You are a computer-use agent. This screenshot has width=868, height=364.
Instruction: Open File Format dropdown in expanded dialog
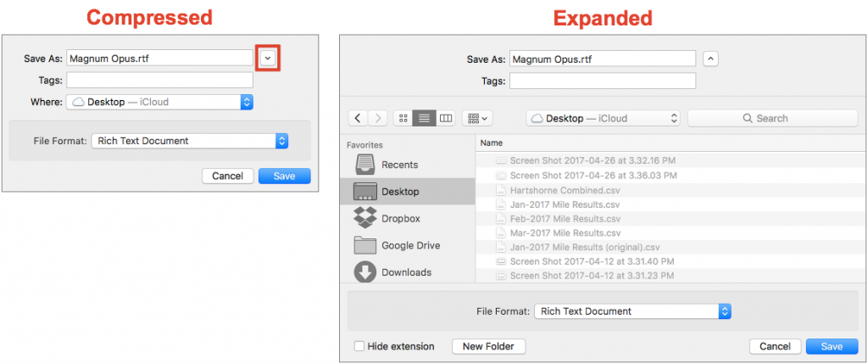(x=632, y=311)
